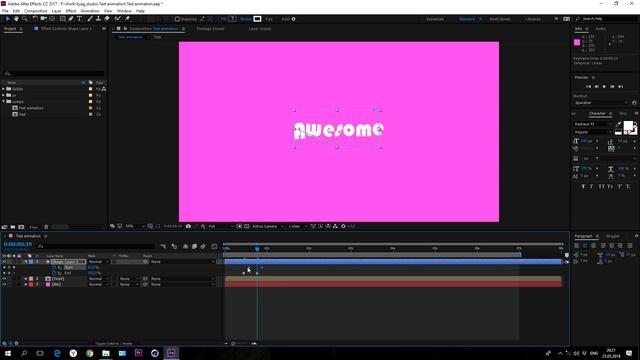Select the Zoom magnifier tool
Viewport: 640px width, 360px height.
25,19
